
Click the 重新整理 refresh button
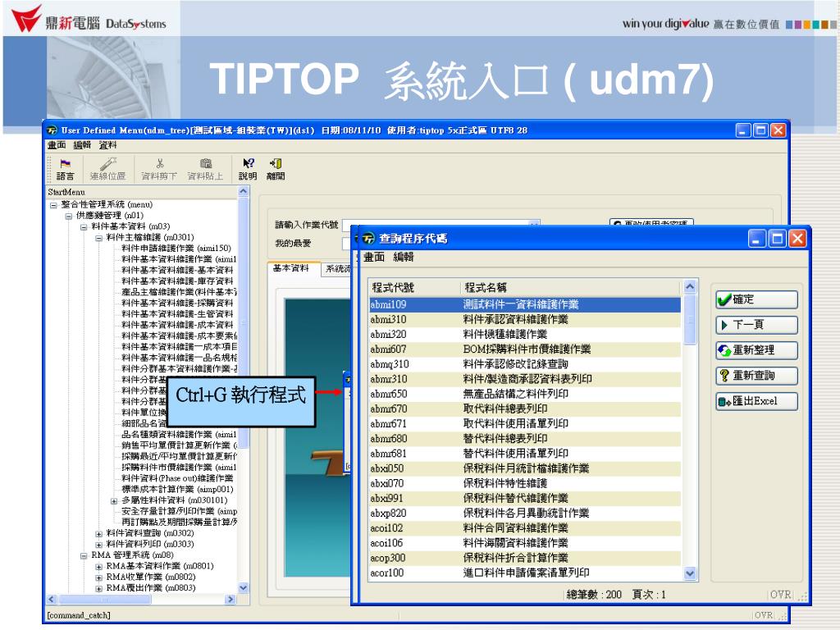tap(756, 350)
